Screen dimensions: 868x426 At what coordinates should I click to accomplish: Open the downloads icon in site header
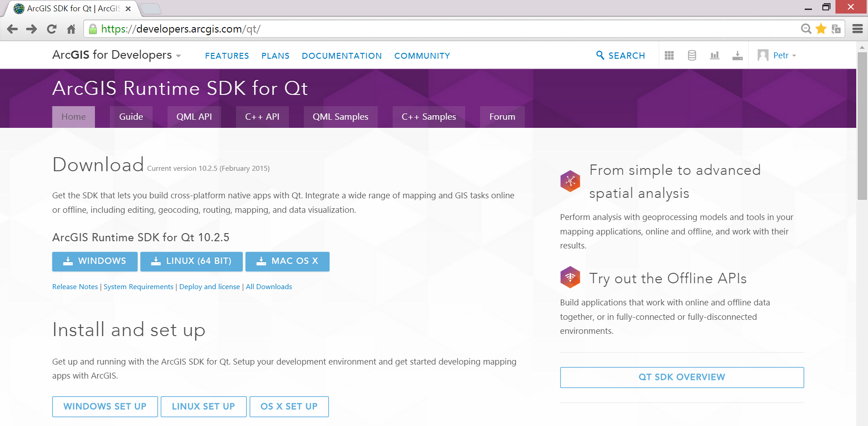pos(737,56)
